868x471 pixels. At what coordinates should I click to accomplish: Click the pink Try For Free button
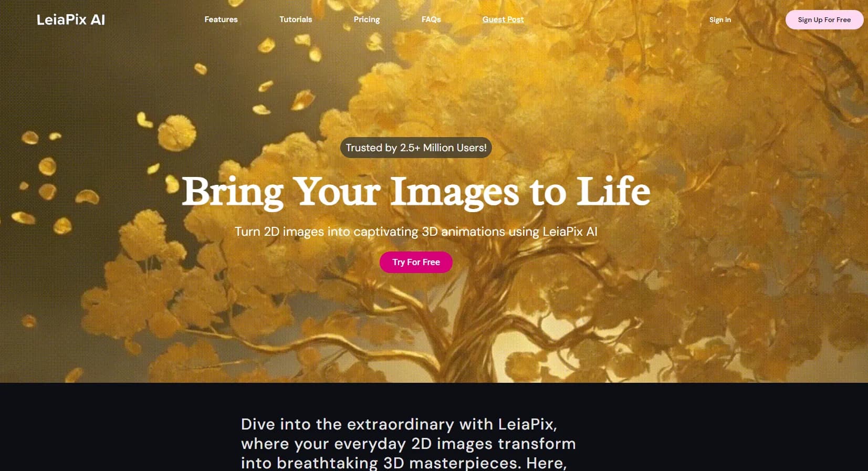click(416, 262)
